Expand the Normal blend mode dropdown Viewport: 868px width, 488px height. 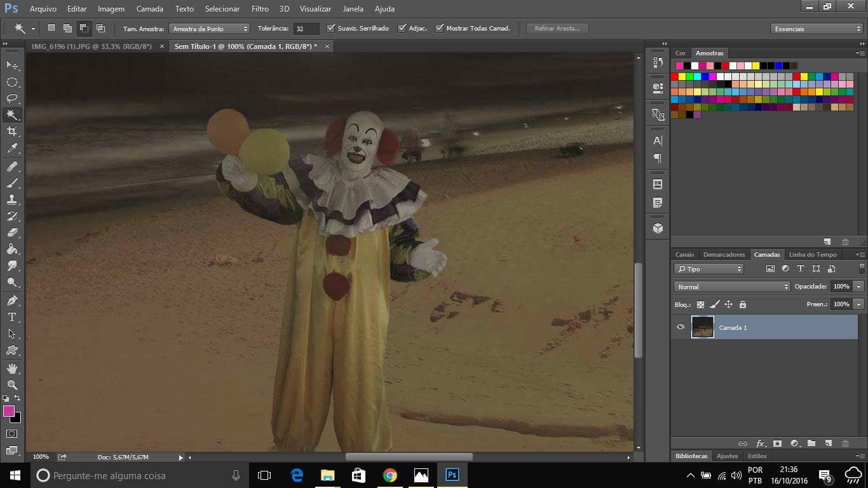[x=732, y=287]
